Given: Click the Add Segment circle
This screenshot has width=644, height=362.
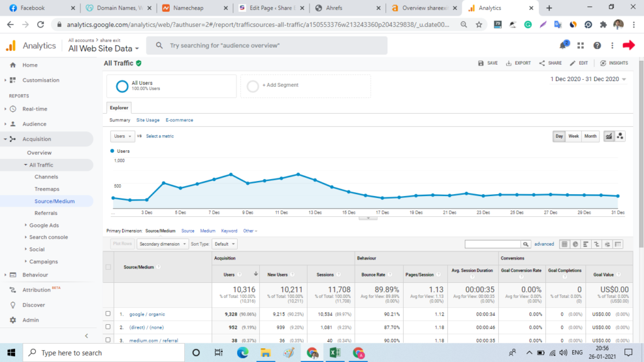Looking at the screenshot, I should coord(253,86).
